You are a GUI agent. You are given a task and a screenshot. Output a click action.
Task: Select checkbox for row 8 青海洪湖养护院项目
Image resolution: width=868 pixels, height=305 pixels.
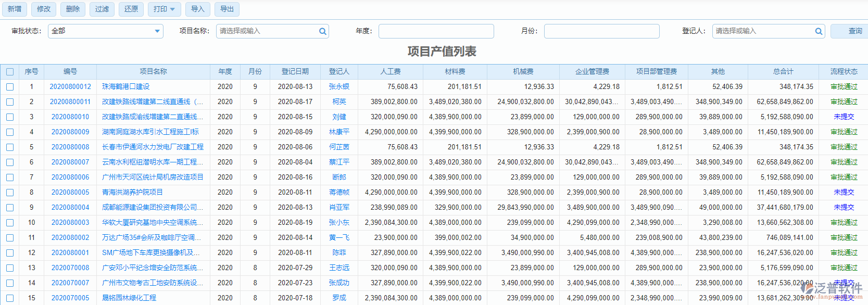pos(10,193)
